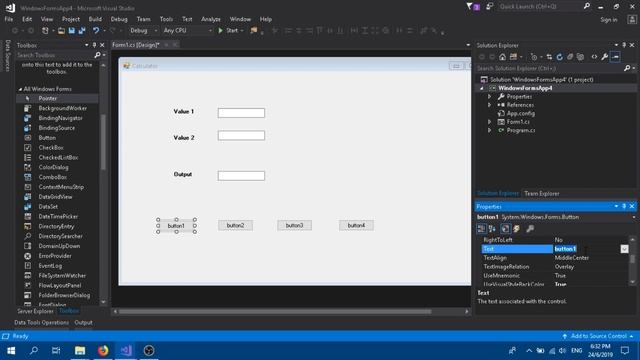Select button4 on the form designer
640x360 pixels.
point(356,225)
